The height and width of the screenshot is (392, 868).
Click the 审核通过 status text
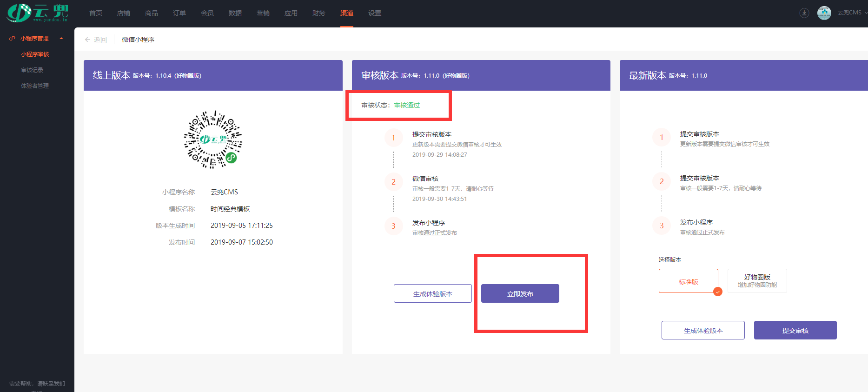[407, 105]
